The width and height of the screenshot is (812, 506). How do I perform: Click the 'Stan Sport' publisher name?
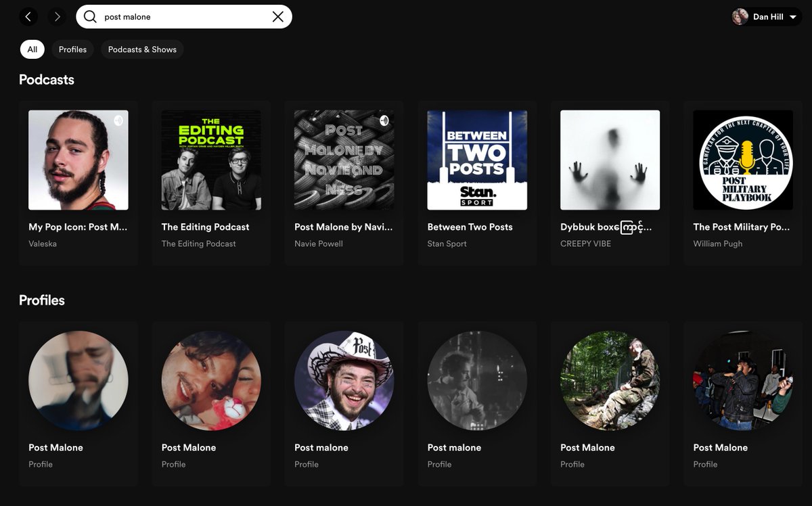tap(447, 244)
